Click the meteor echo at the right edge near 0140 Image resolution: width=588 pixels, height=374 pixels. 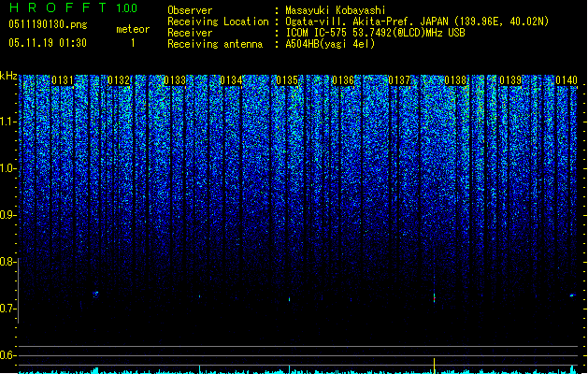[x=573, y=295]
